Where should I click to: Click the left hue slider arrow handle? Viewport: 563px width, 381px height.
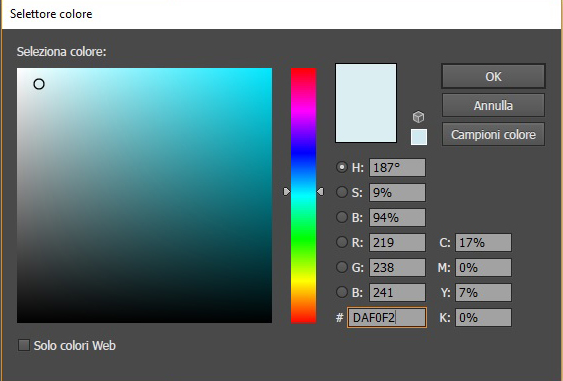tap(287, 191)
